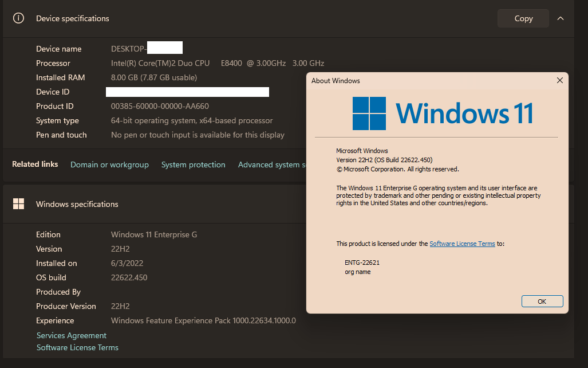Click the Related links label
The width and height of the screenshot is (588, 368).
35,164
